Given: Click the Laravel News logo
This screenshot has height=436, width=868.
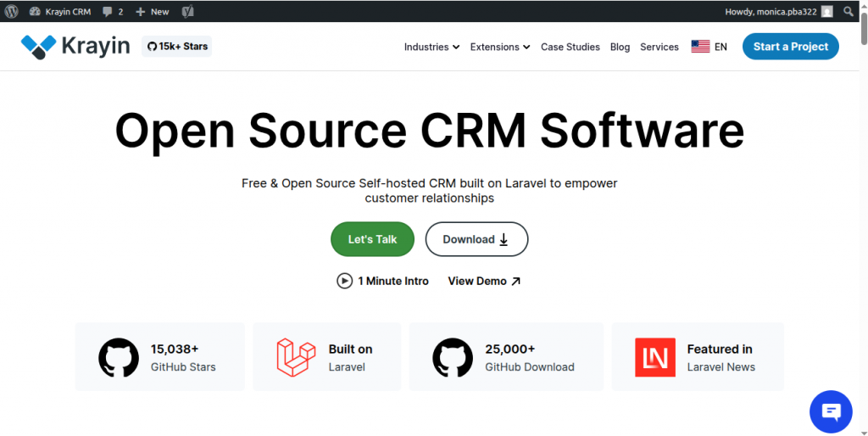Looking at the screenshot, I should click(x=655, y=357).
